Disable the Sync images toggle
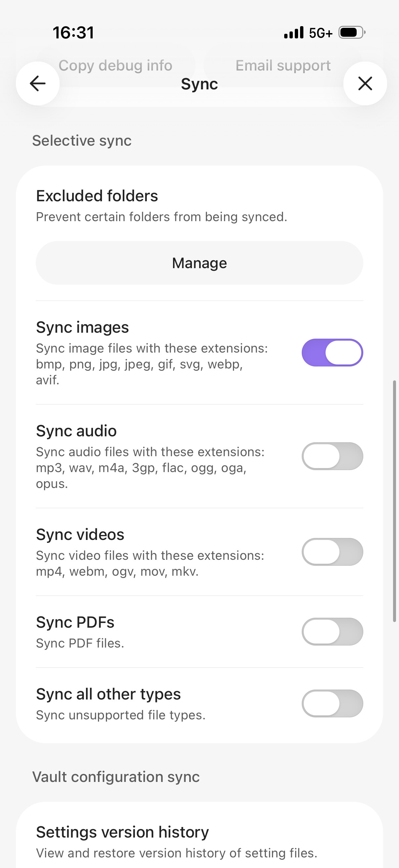 [332, 353]
